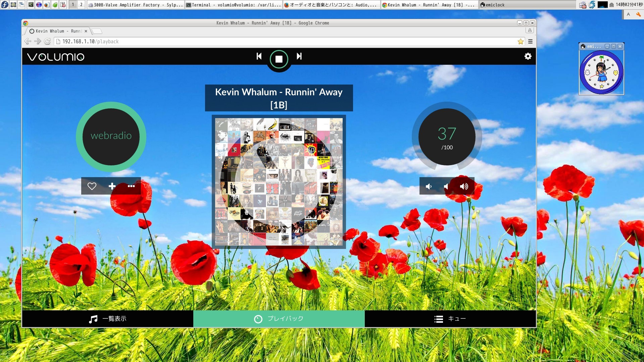644x362 pixels.
Task: Skip to the next track
Action: 299,56
